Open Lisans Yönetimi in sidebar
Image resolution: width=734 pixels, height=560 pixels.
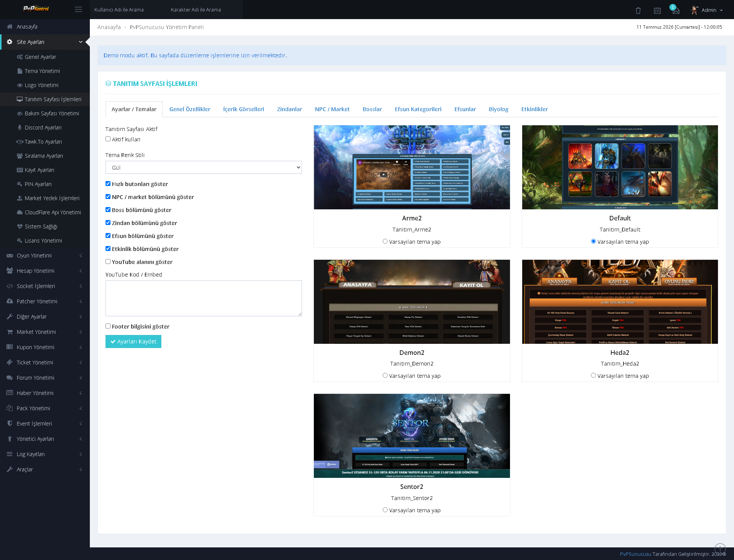(x=45, y=241)
